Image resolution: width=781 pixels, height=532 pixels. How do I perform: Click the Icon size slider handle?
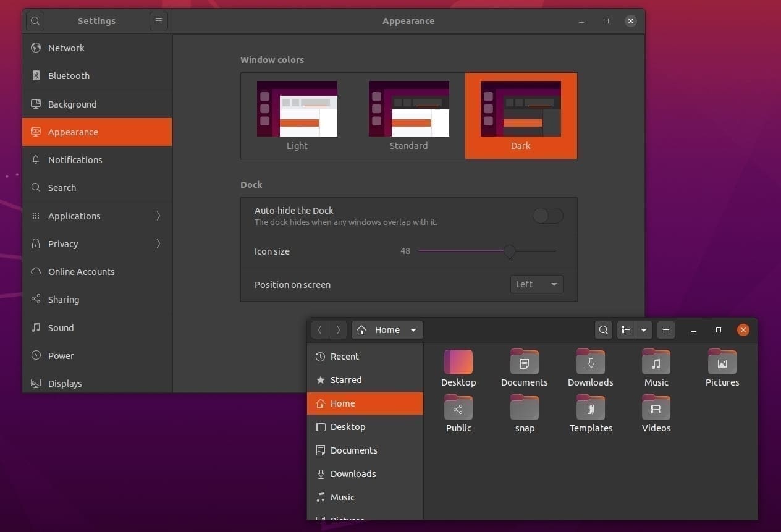tap(510, 251)
